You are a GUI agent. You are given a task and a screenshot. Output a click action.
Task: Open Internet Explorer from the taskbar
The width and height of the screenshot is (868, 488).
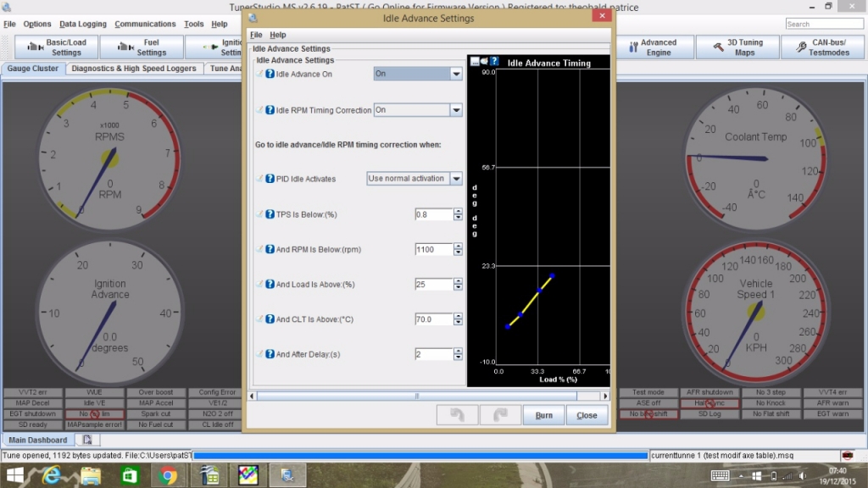[52, 475]
